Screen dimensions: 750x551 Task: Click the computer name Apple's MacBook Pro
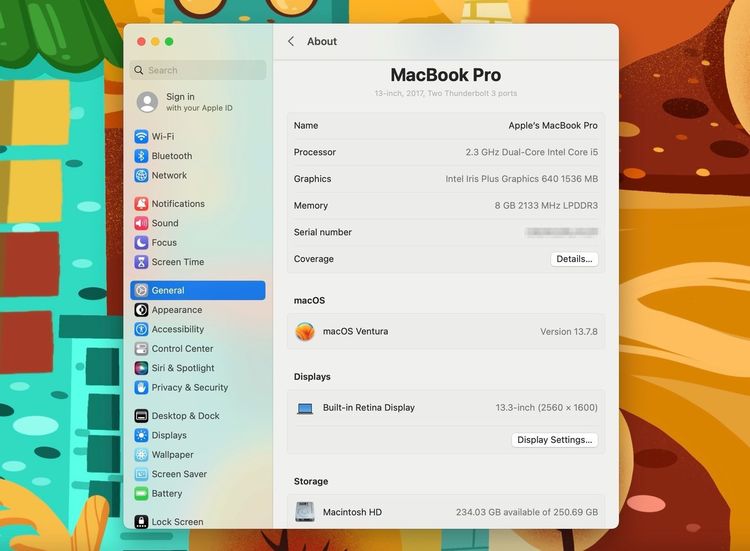(x=552, y=125)
